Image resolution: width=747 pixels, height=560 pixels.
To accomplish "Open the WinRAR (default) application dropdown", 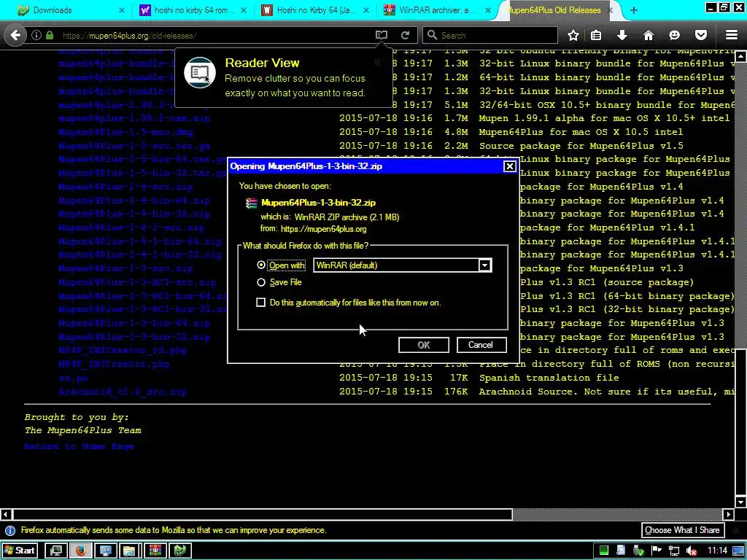I will pos(403,265).
